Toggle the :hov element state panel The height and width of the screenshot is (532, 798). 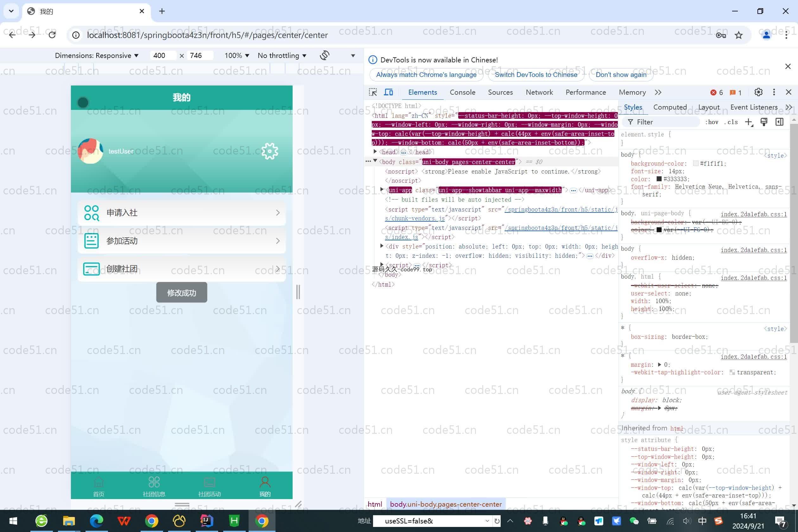[x=712, y=122]
